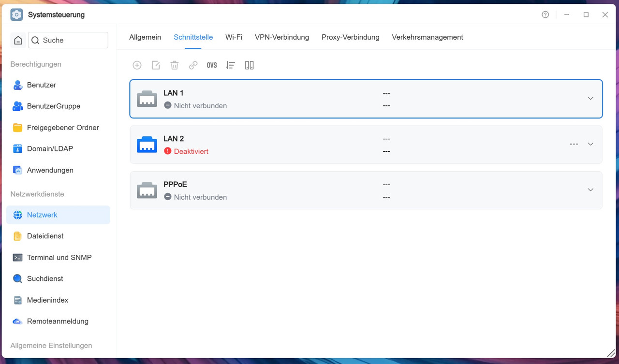Open Domain/LDAP settings
Screen dimensions: 619x364
pos(59,149)
